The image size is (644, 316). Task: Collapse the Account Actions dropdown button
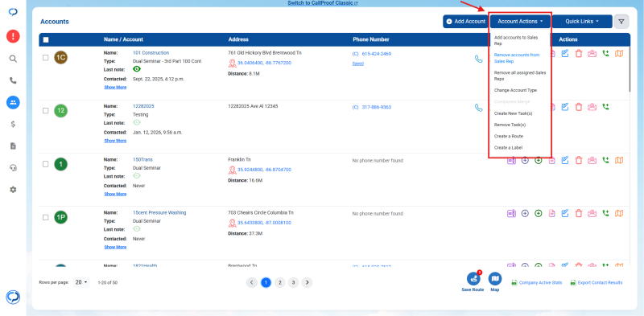point(520,22)
